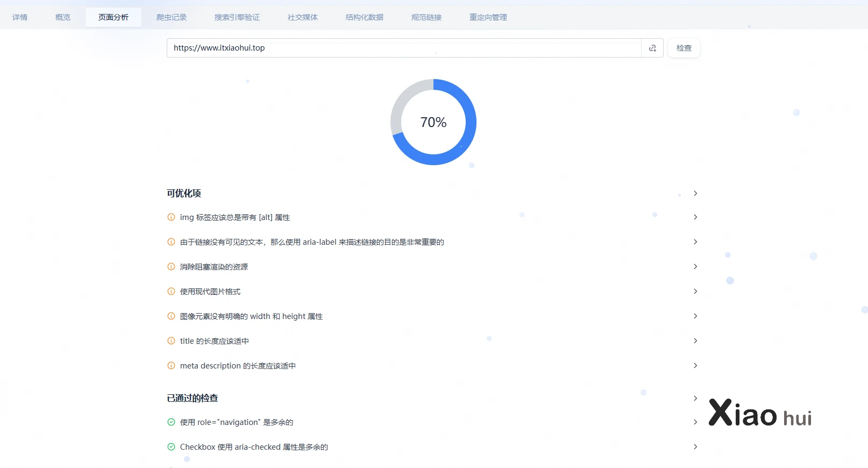Click the green check icon beside role=navigation item
Viewport: 868px width, 468px height.
[x=171, y=422]
